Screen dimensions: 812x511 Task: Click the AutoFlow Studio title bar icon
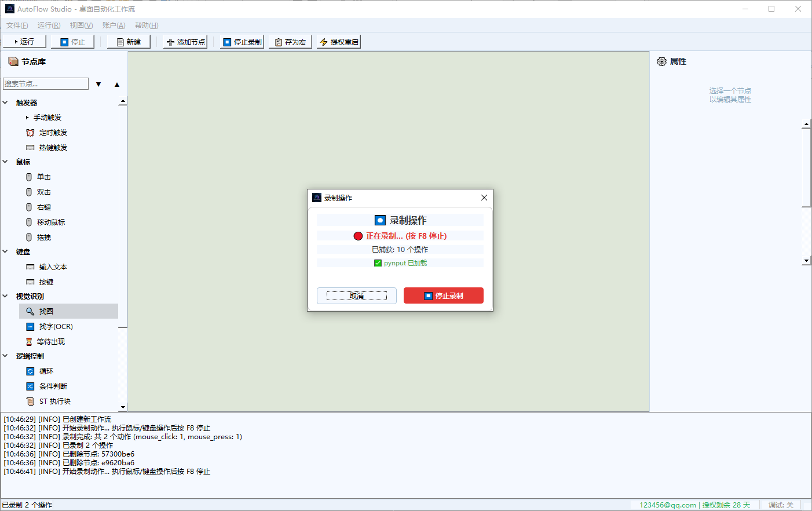[x=10, y=9]
